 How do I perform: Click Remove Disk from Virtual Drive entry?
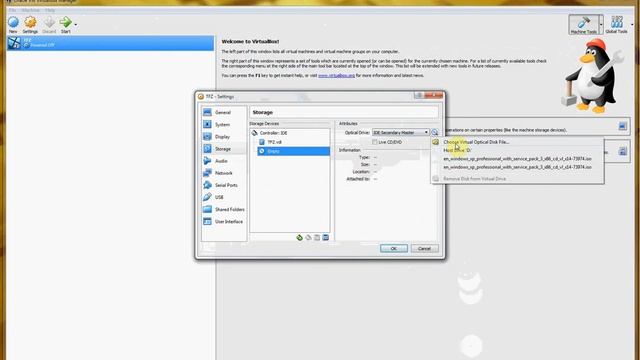474,179
